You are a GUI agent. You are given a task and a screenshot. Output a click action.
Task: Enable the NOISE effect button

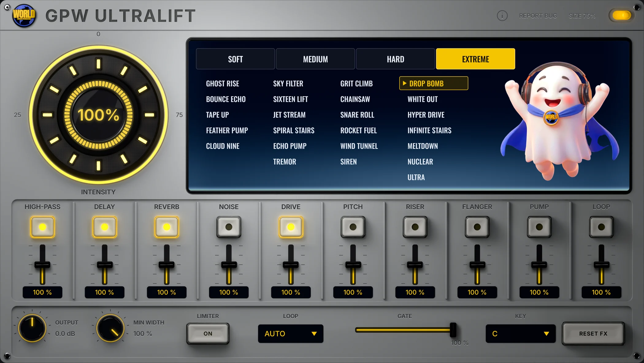229,227
